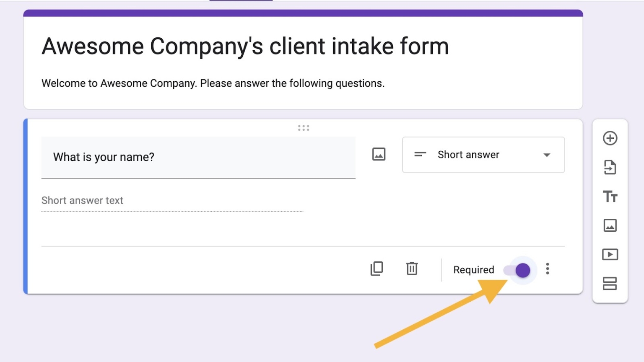The image size is (644, 362).
Task: Open Import questions in the sidebar
Action: click(x=610, y=168)
